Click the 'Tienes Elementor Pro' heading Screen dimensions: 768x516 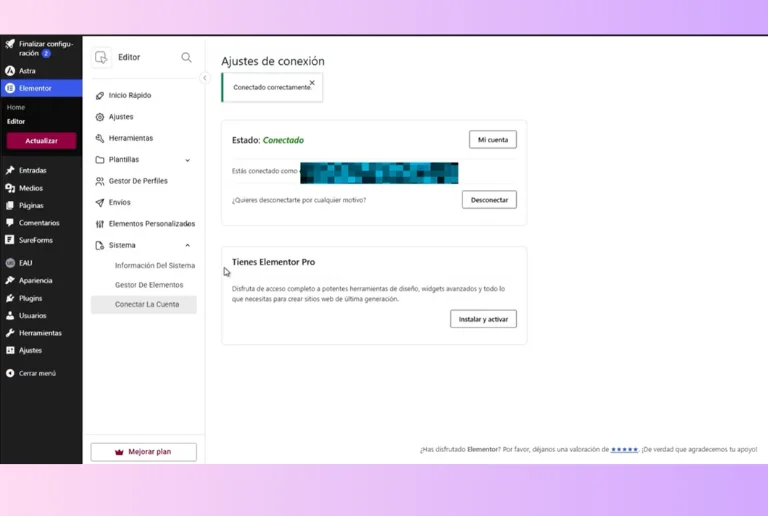coord(273,262)
